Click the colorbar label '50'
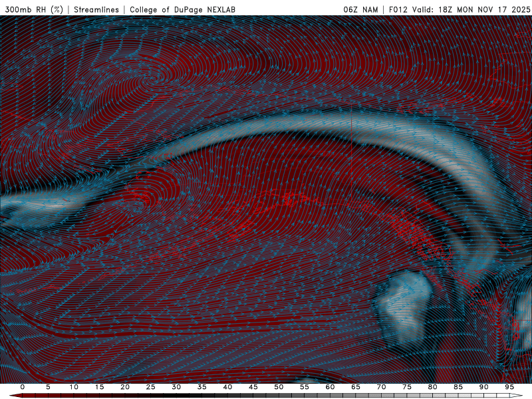This screenshot has height=399, width=532. point(279,387)
